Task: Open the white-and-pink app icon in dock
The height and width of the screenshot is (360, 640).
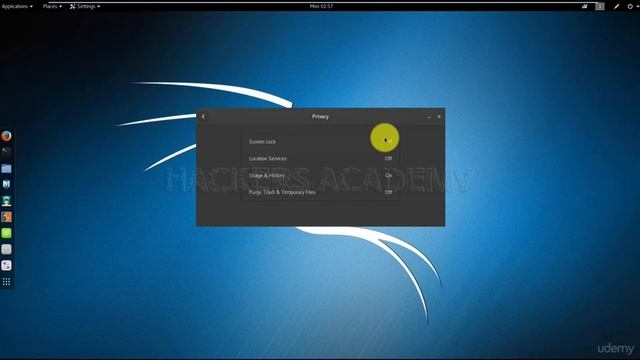Action: [6, 265]
